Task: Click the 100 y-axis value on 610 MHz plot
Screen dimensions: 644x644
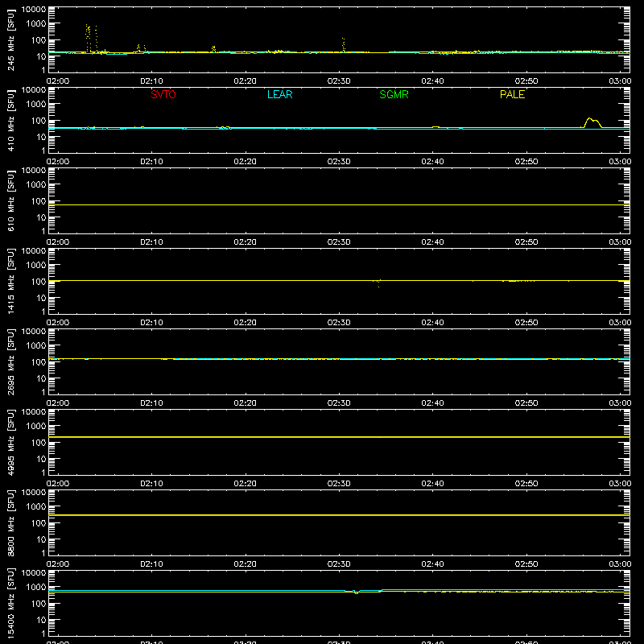Action: [x=39, y=200]
